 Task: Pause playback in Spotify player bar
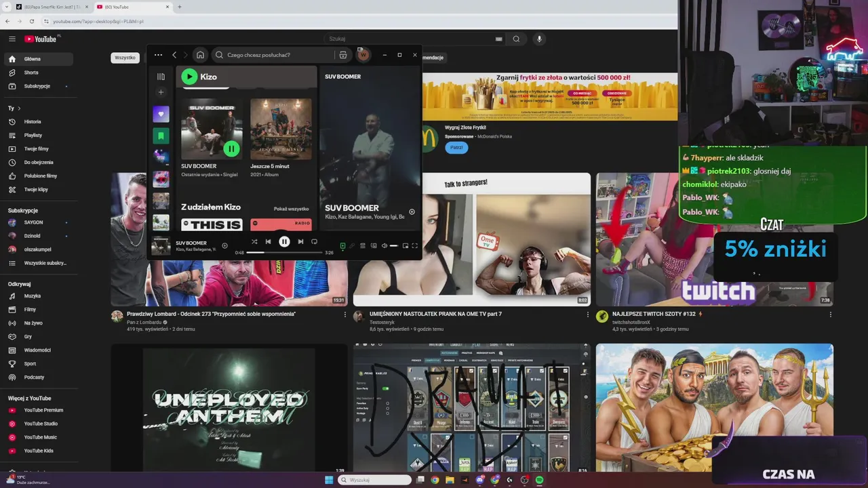pyautogui.click(x=284, y=241)
